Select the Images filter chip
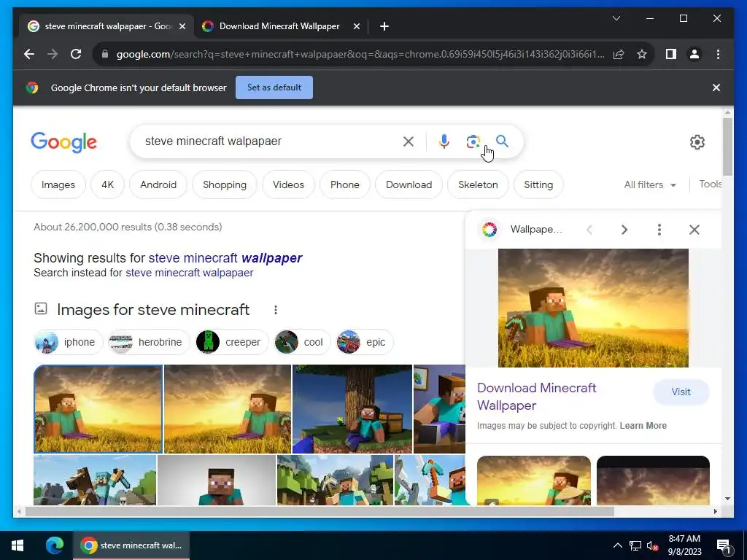The width and height of the screenshot is (747, 560). [58, 184]
